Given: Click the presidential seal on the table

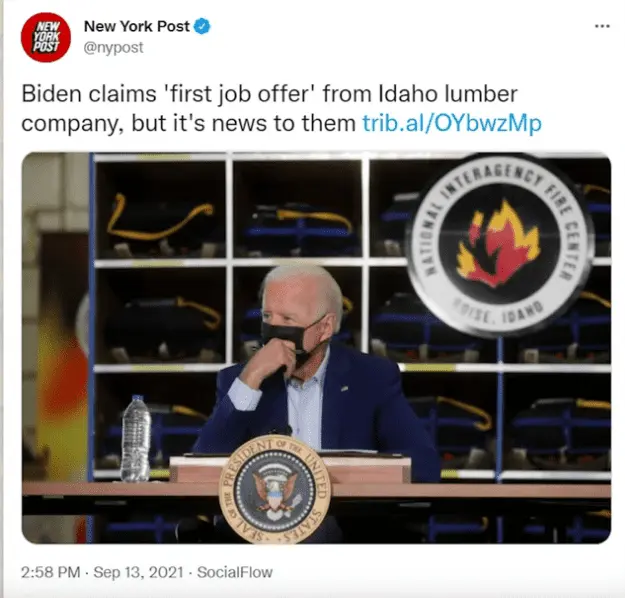Looking at the screenshot, I should point(275,490).
